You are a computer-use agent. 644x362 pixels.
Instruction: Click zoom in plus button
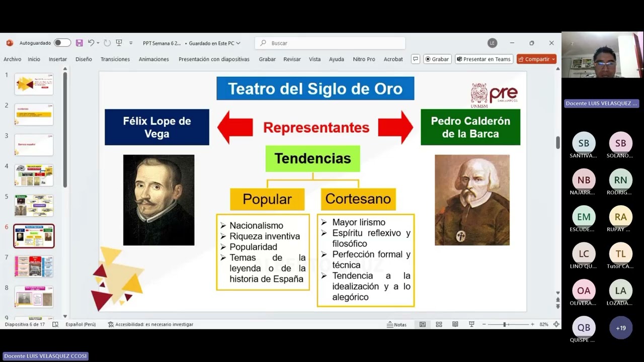532,325
